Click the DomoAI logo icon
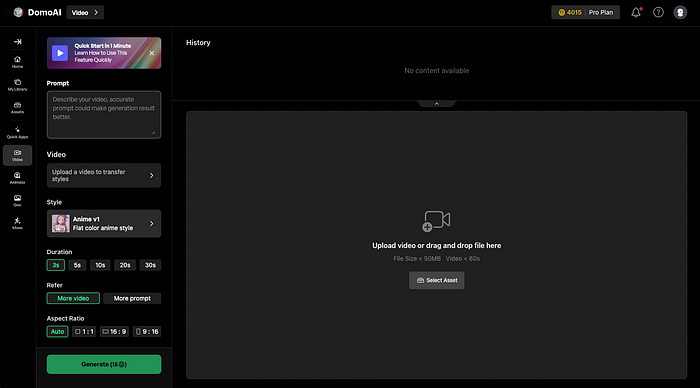The height and width of the screenshot is (388, 700). click(18, 13)
